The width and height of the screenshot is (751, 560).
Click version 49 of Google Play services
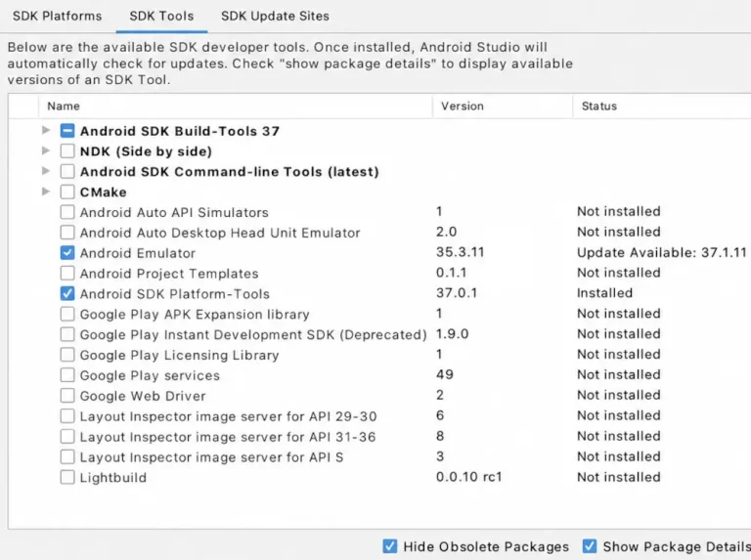[x=445, y=374]
